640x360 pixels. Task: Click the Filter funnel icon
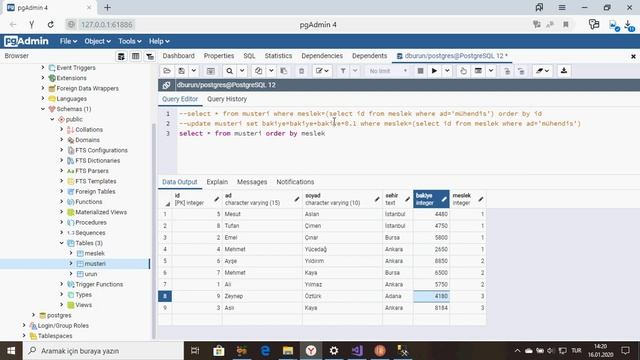(343, 71)
